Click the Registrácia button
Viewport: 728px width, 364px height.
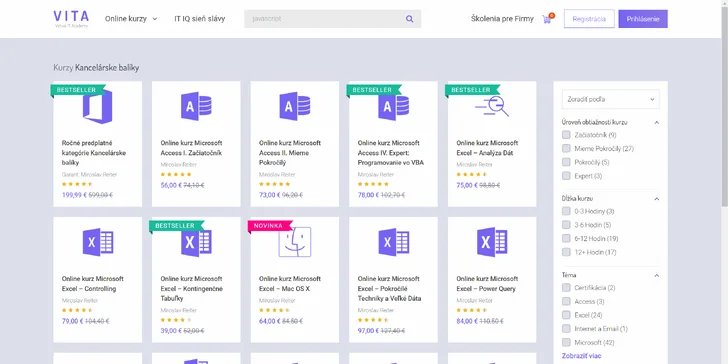pyautogui.click(x=589, y=19)
